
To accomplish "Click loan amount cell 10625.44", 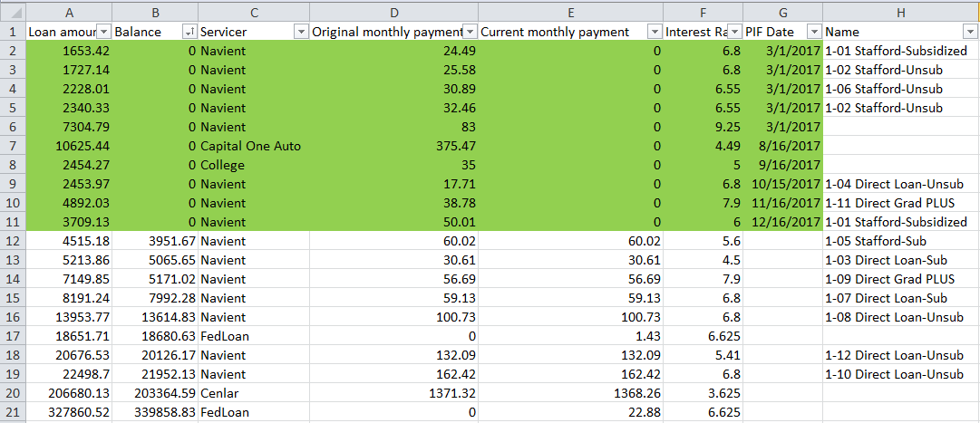I will [x=70, y=146].
